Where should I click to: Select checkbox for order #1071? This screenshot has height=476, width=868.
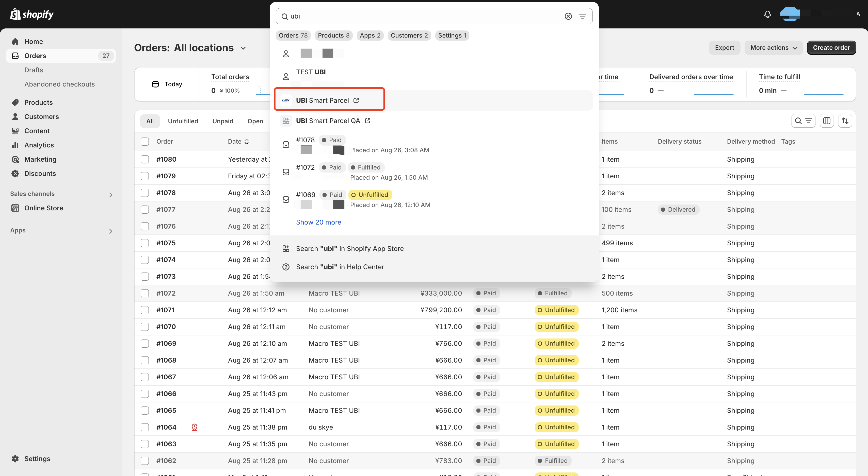point(144,310)
